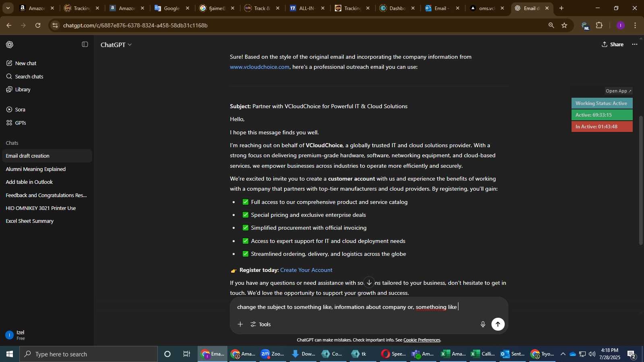Open the Alumni Meaning Explained chat

point(47,169)
